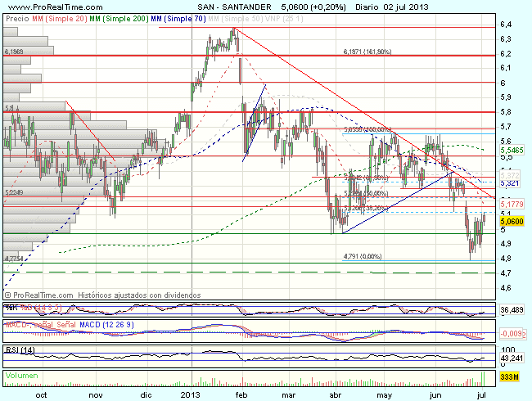Open the www.ProRealTime.com link at top
This screenshot has width=532, height=401.
point(44,5)
